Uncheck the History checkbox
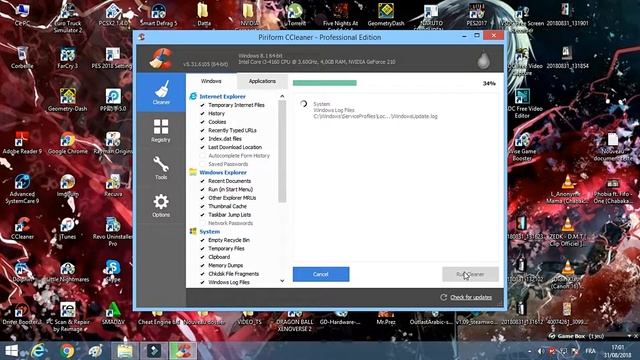Image resolution: width=640 pixels, height=360 pixels. click(202, 113)
